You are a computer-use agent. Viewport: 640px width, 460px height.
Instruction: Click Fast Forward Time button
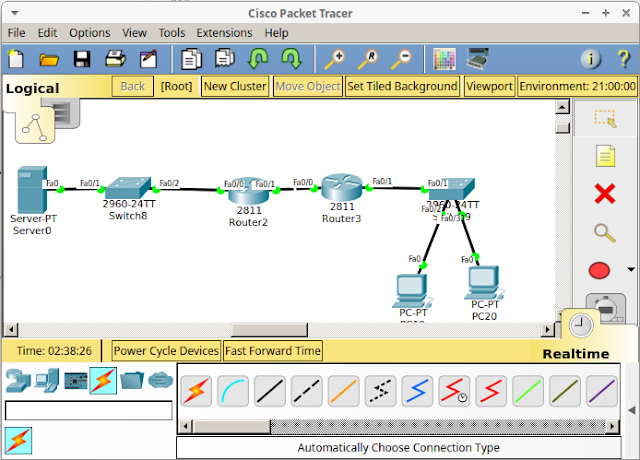point(273,351)
